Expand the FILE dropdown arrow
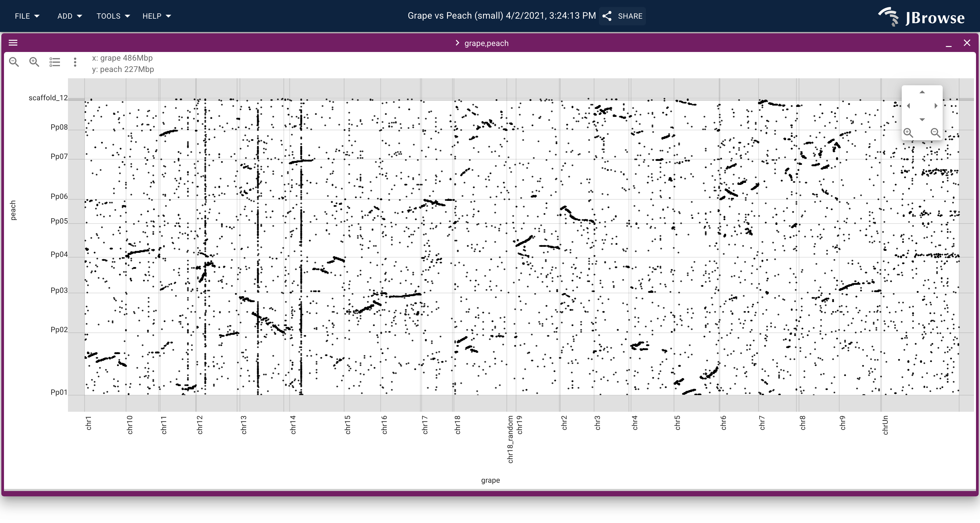 [x=37, y=16]
